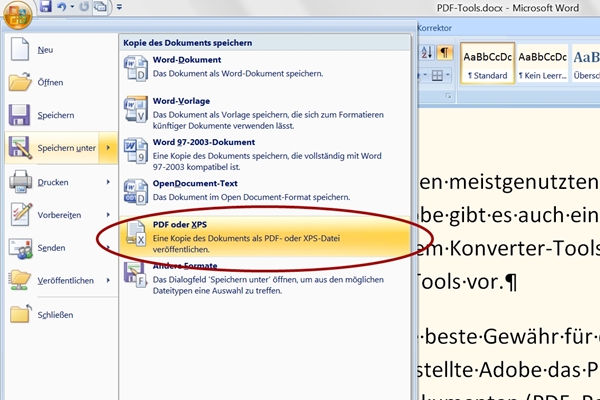Select the Andere Formate description text
The image size is (600, 400).
pyautogui.click(x=268, y=285)
